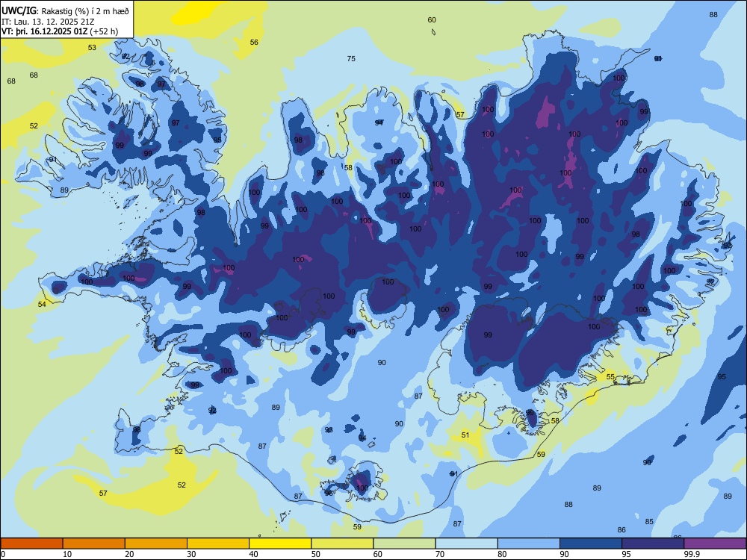
Task: Click the humidity value '85' over the sea
Action: click(649, 521)
